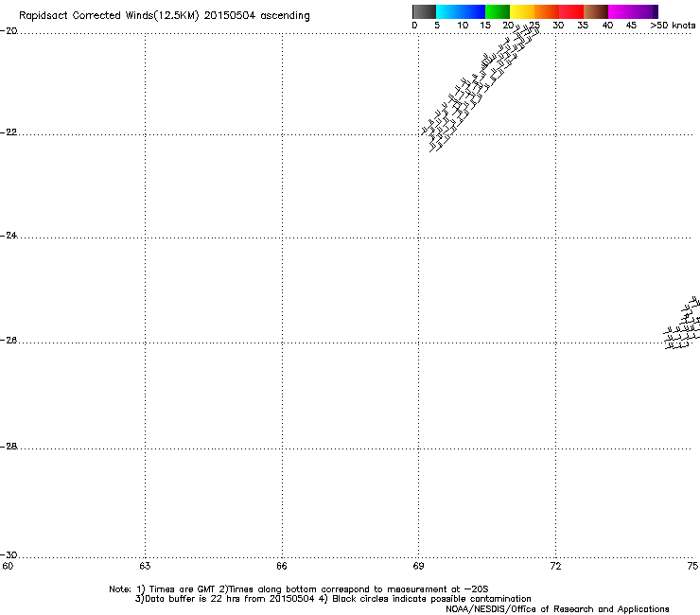Click the '66' longitude axis label

pyautogui.click(x=282, y=567)
